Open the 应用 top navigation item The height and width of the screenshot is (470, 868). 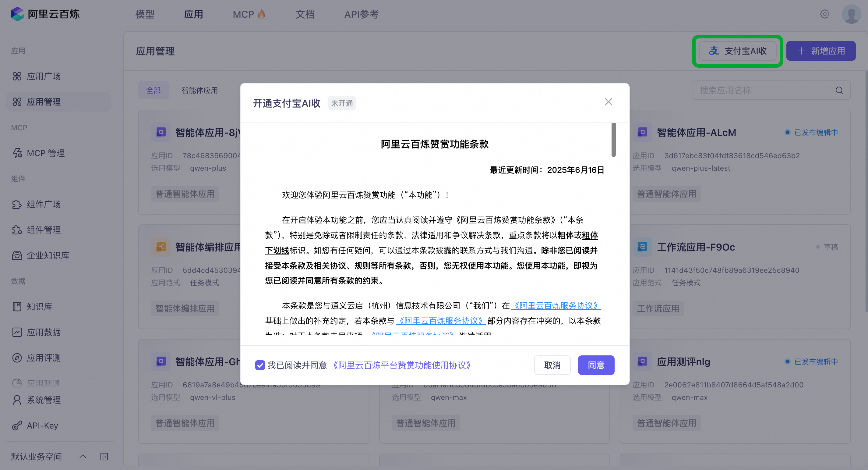[x=193, y=14]
